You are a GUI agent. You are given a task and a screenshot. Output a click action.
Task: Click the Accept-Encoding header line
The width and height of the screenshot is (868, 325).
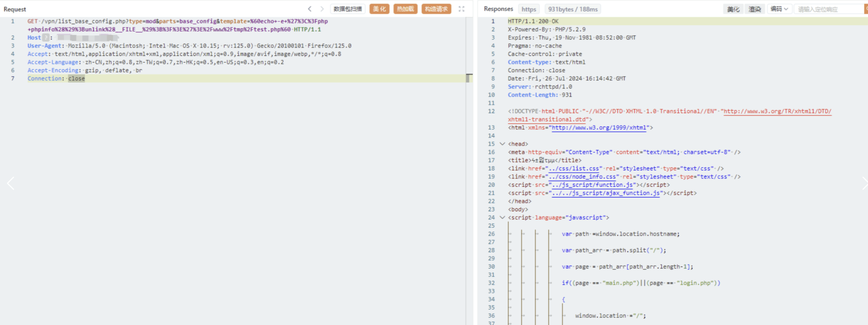[x=85, y=70]
